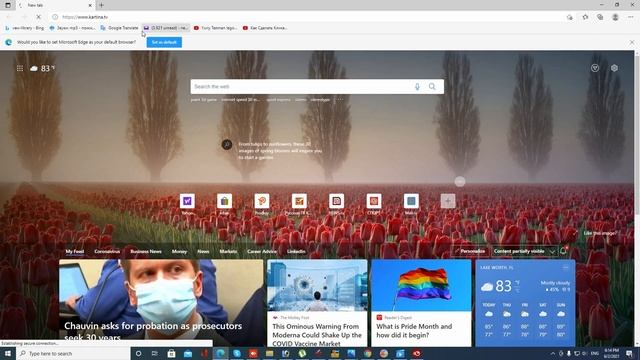Open Microsoft Store from the taskbar
The width and height of the screenshot is (640, 360).
[171, 353]
